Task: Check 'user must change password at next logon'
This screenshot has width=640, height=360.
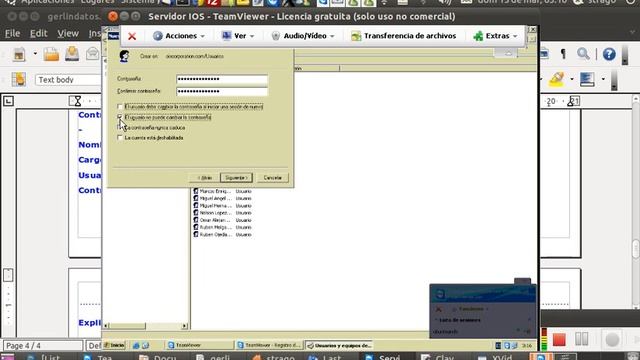Action: (x=120, y=107)
